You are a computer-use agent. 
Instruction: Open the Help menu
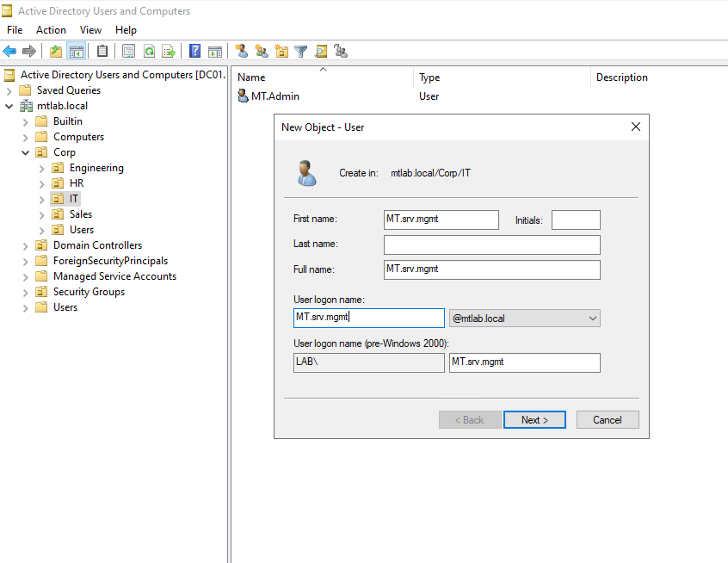click(x=126, y=30)
